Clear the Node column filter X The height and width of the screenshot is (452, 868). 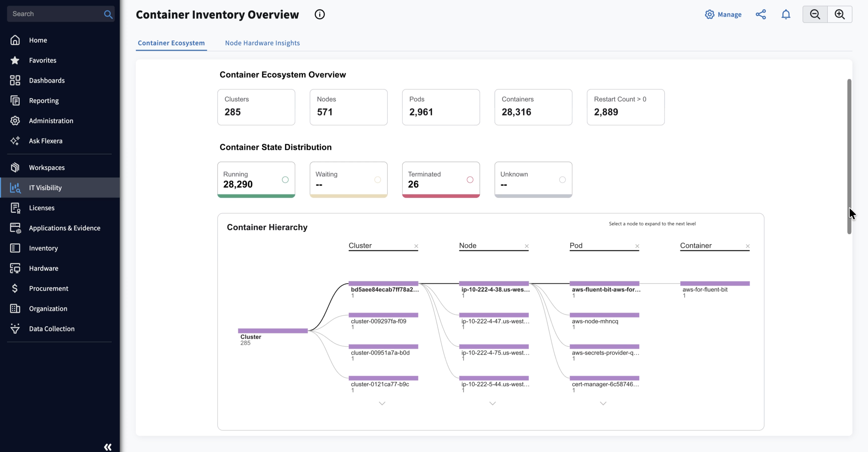coord(526,246)
